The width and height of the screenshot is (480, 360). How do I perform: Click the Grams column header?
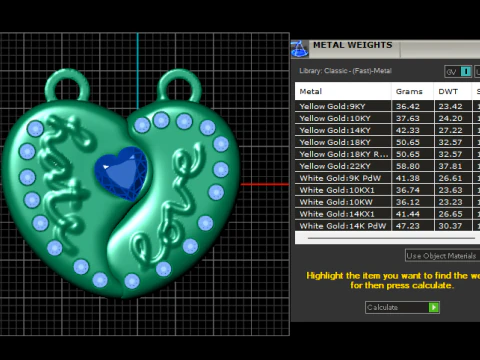click(413, 91)
